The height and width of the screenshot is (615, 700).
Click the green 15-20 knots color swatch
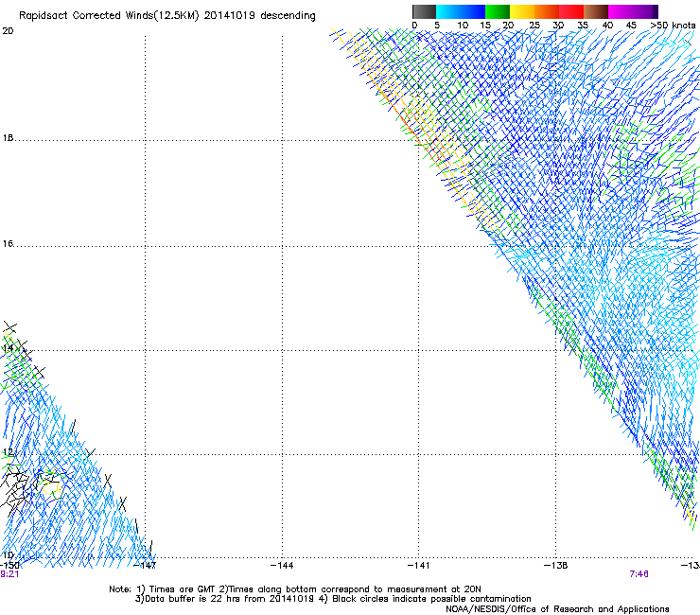point(498,11)
